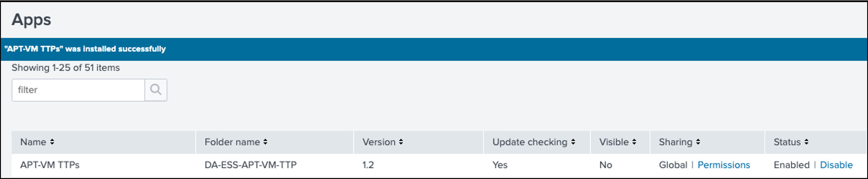Click the magnifying glass search icon

tap(156, 90)
